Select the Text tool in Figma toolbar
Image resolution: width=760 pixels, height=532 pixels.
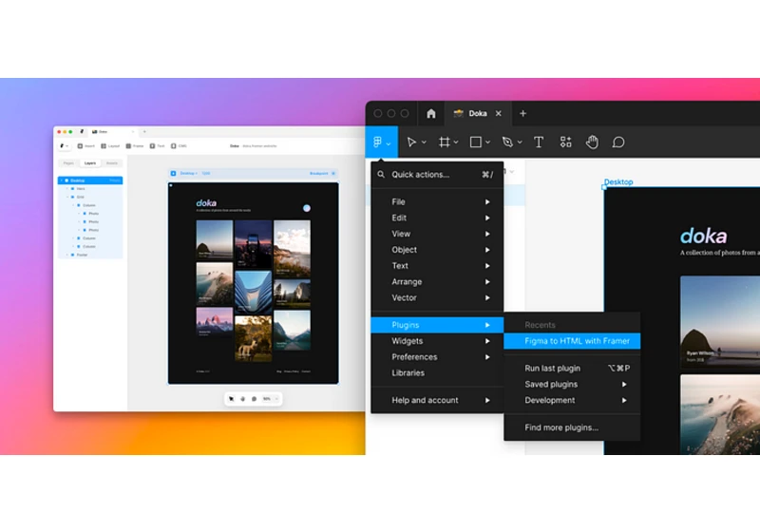(539, 142)
